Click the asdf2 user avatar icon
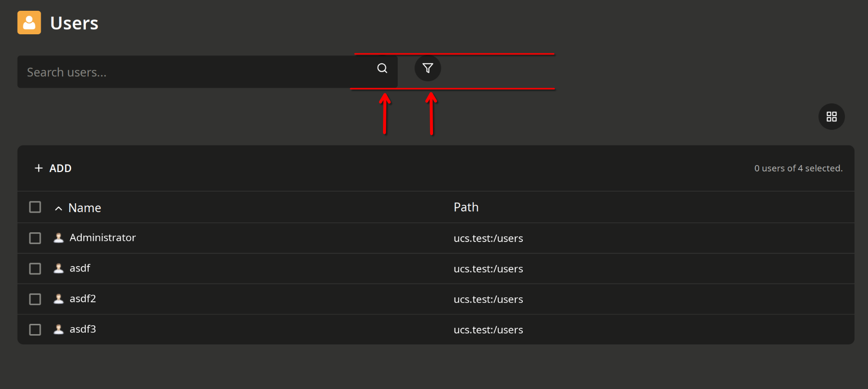This screenshot has height=389, width=868. tap(58, 299)
